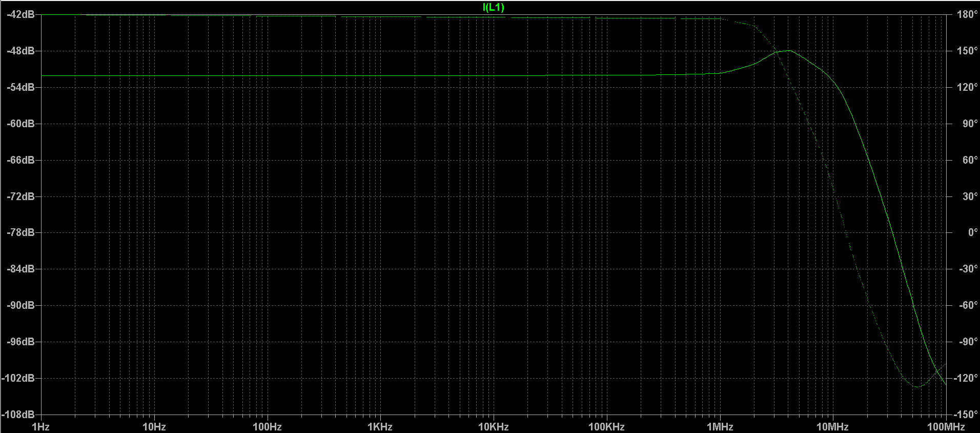Click the 150° phase axis label
This screenshot has height=433, width=980.
click(x=968, y=51)
